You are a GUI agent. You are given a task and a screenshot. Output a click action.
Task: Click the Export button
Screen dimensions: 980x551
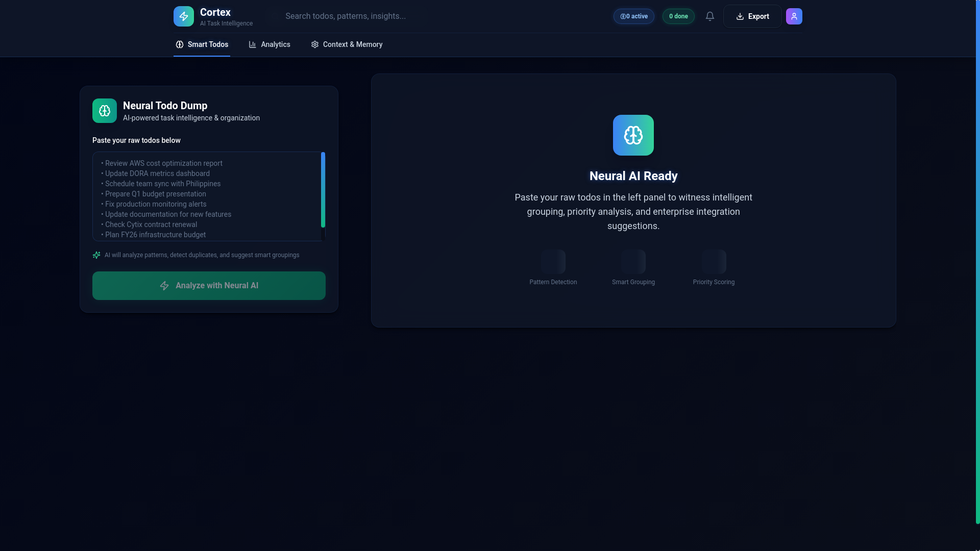(x=752, y=16)
